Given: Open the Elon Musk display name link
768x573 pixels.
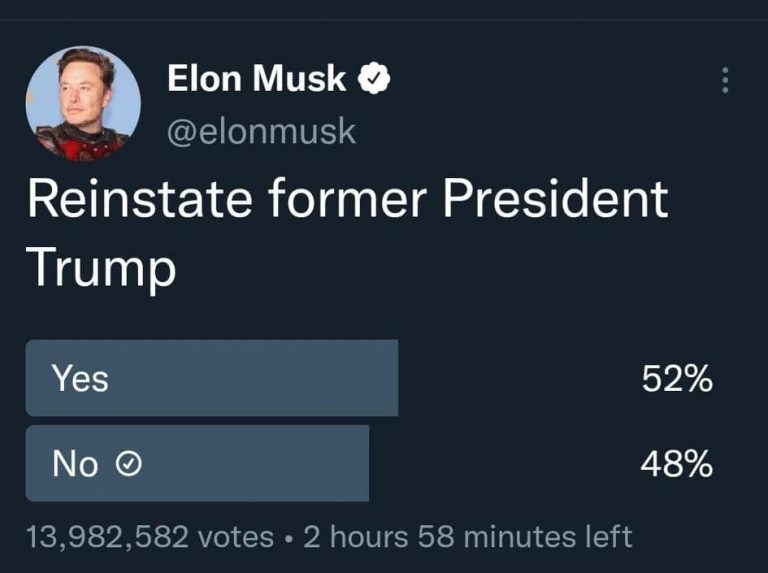Looking at the screenshot, I should pos(257,79).
